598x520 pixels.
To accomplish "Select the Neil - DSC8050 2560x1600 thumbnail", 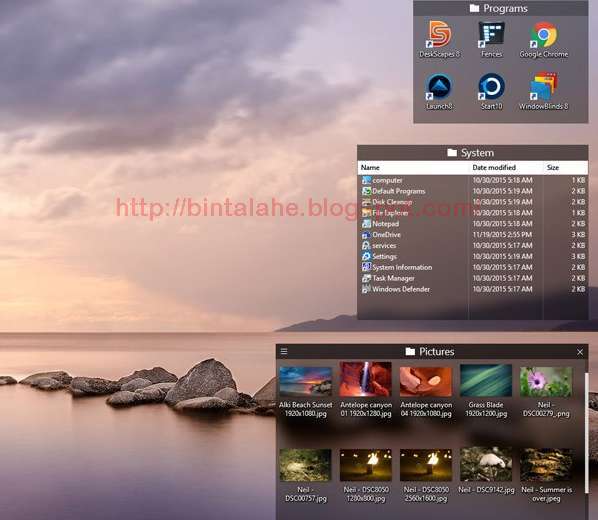I will pos(426,465).
